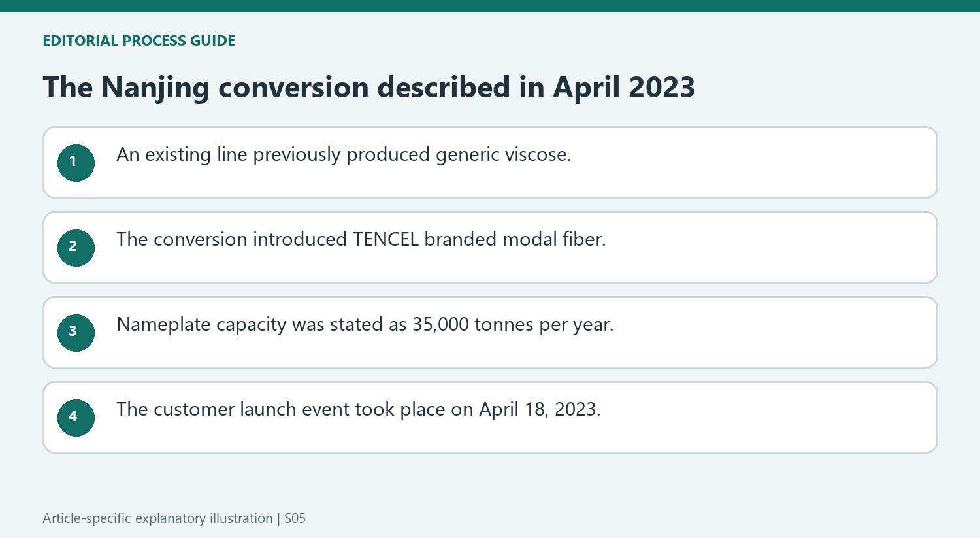
Task: Select the sentence about TENCEL branded modal fiber
Action: coord(361,240)
